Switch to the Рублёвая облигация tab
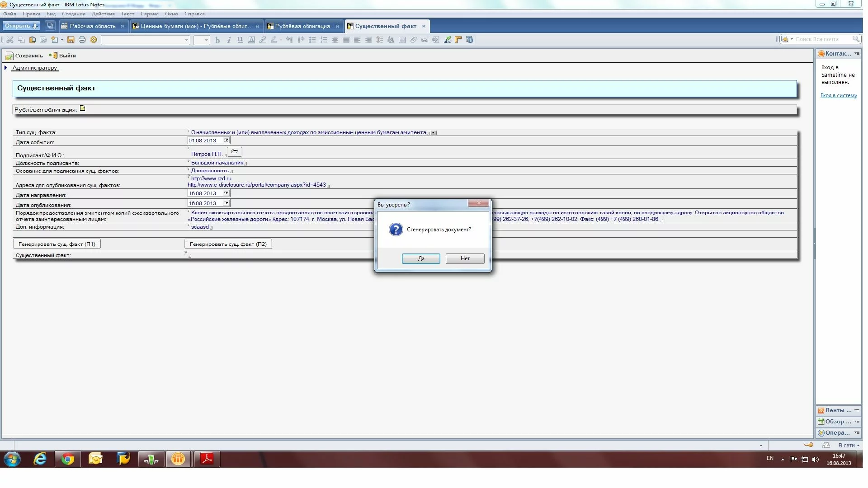Viewport: 868px width, 488px height. click(302, 26)
